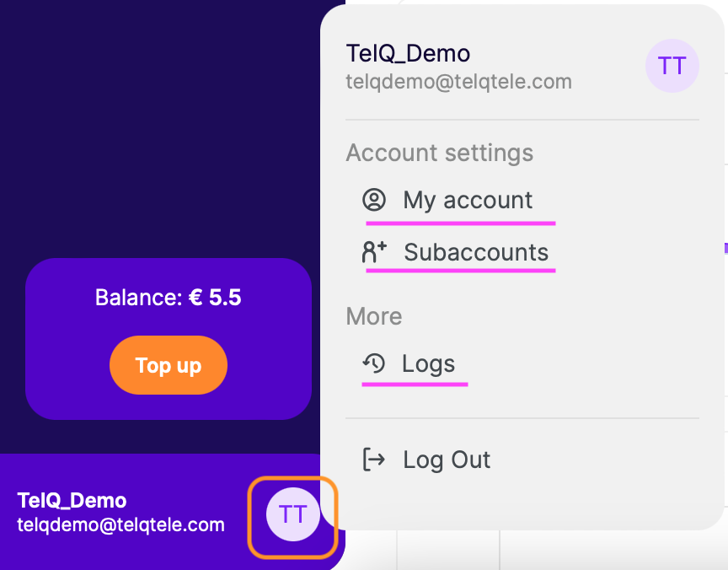Image resolution: width=728 pixels, height=570 pixels.
Task: Click the Log Out text label
Action: pyautogui.click(x=447, y=460)
